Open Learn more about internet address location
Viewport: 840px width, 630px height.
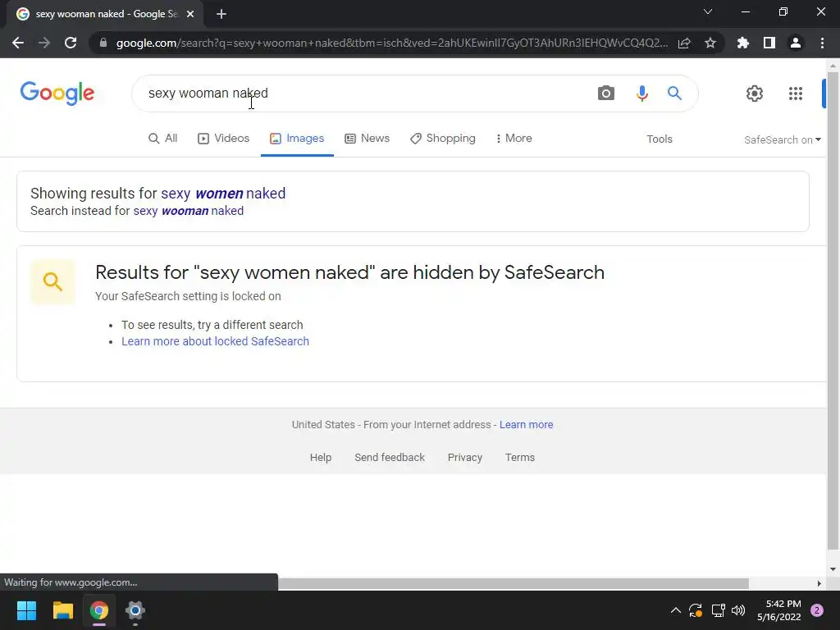526,424
